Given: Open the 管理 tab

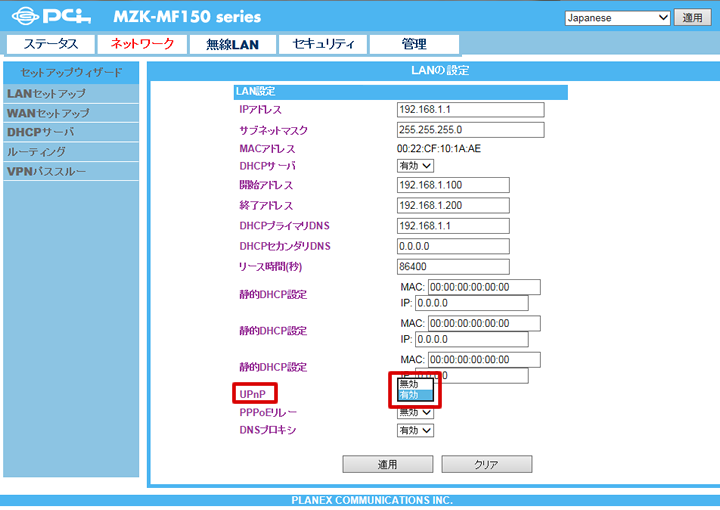Looking at the screenshot, I should coord(414,44).
